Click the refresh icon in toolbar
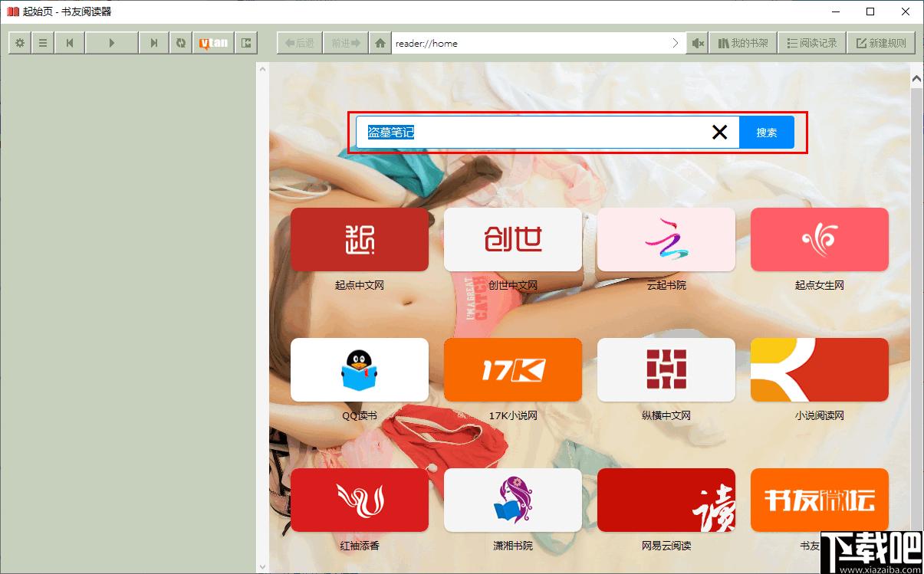The width and height of the screenshot is (924, 574). coord(181,43)
